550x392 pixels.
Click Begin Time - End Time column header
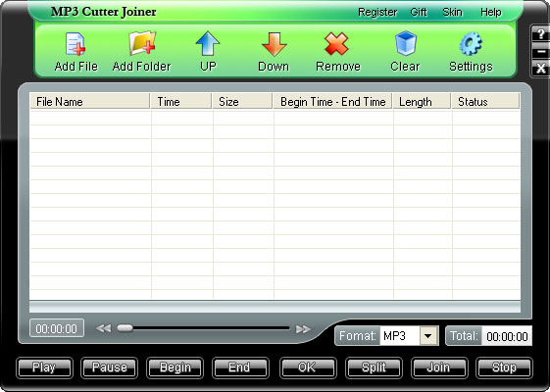(333, 101)
